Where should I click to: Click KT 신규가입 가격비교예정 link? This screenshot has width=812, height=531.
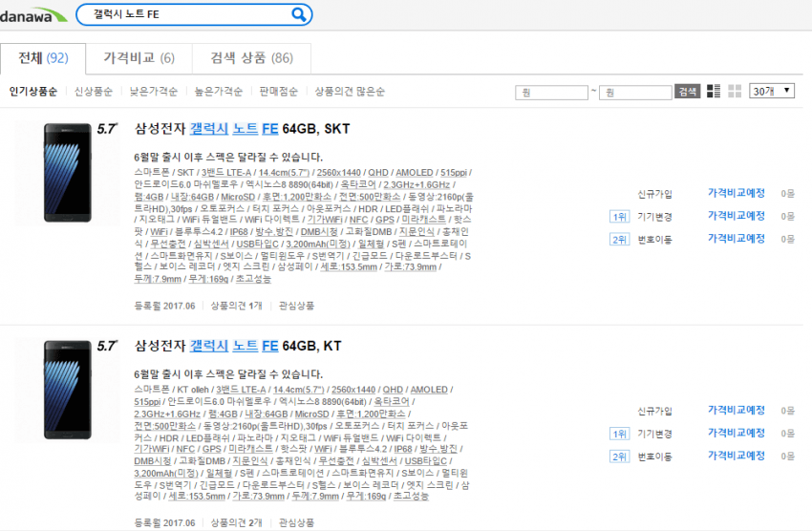737,410
